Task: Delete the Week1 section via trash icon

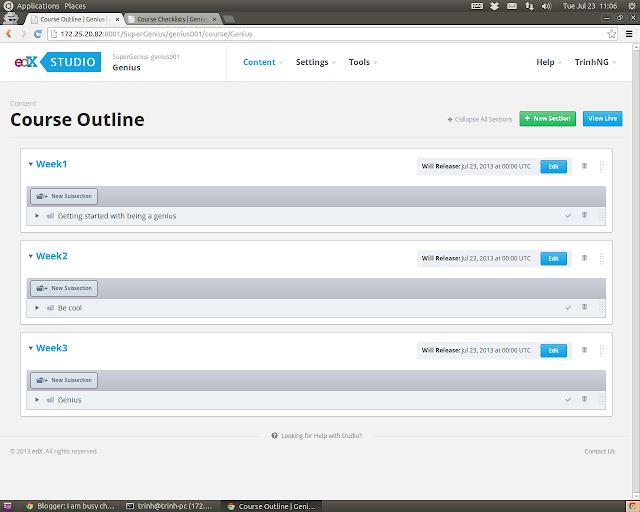Action: 584,166
